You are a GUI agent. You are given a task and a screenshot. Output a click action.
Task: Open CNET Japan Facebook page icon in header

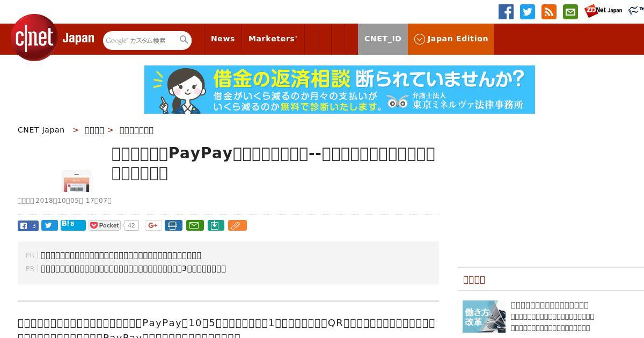pos(506,12)
